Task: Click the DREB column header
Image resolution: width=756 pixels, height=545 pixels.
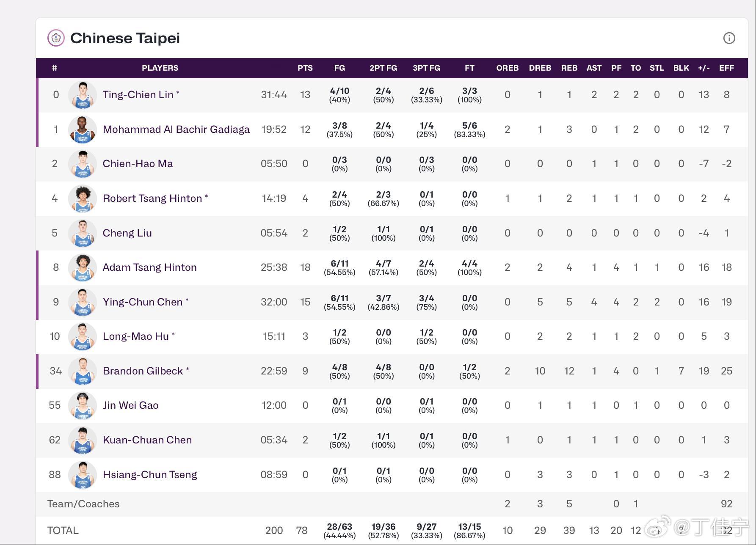Action: tap(540, 68)
